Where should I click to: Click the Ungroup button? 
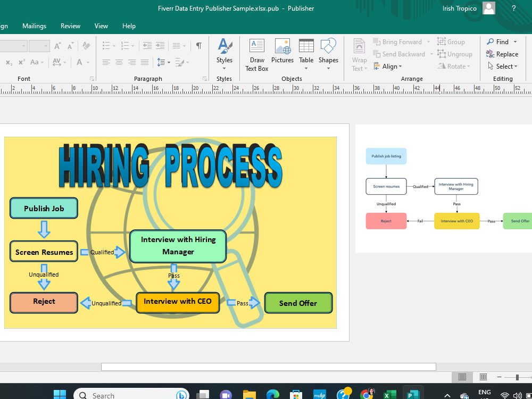click(x=455, y=54)
